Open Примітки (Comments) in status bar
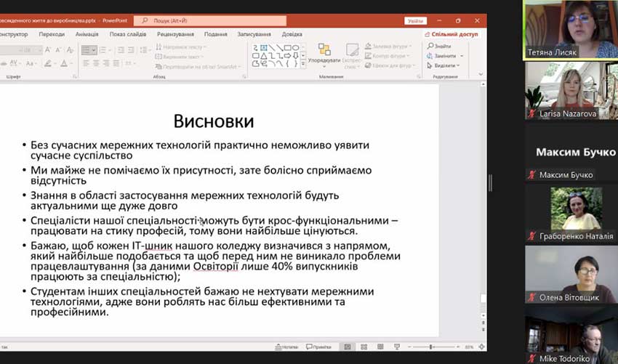Screen dimensions: 618x364 tap(318, 347)
